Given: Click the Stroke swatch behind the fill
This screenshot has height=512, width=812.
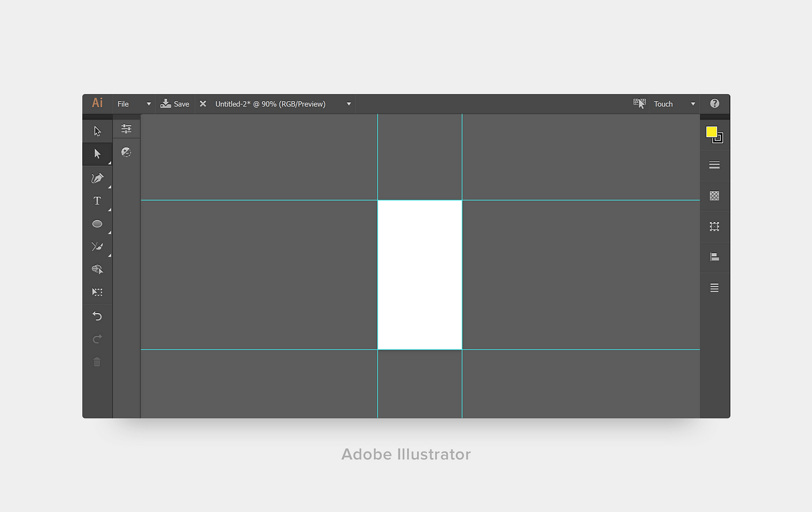Looking at the screenshot, I should (x=720, y=139).
